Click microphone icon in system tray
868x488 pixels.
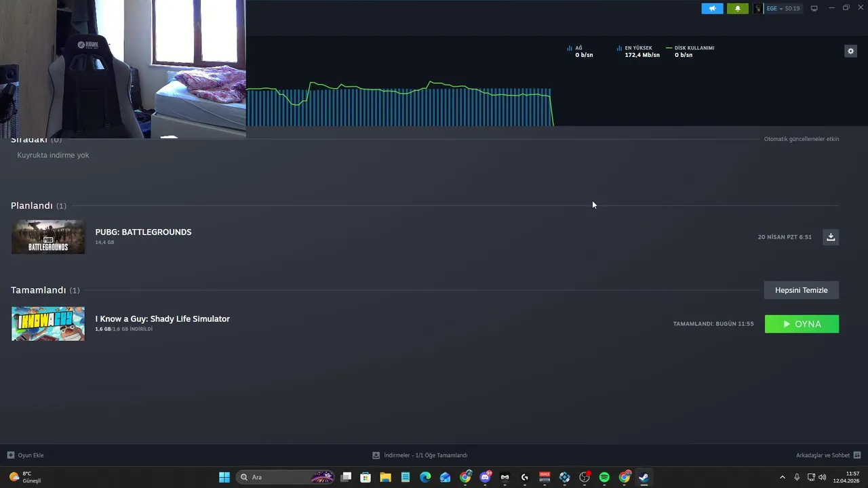pos(797,477)
